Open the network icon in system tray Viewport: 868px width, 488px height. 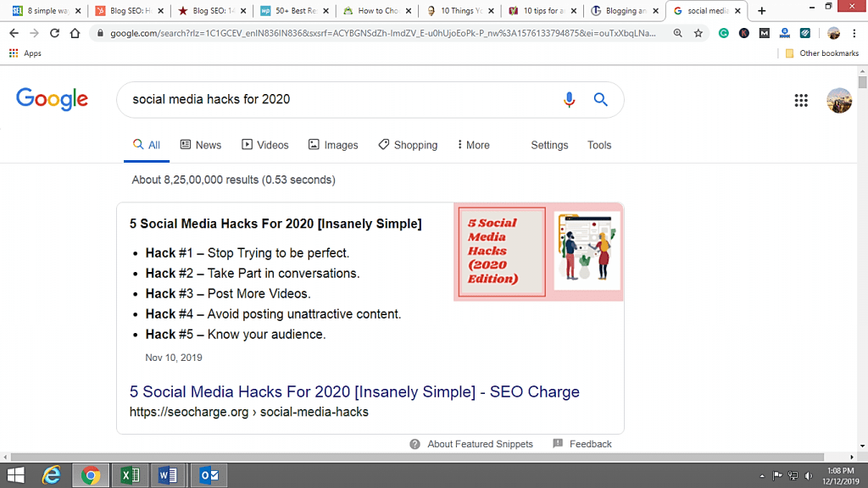[x=793, y=476]
